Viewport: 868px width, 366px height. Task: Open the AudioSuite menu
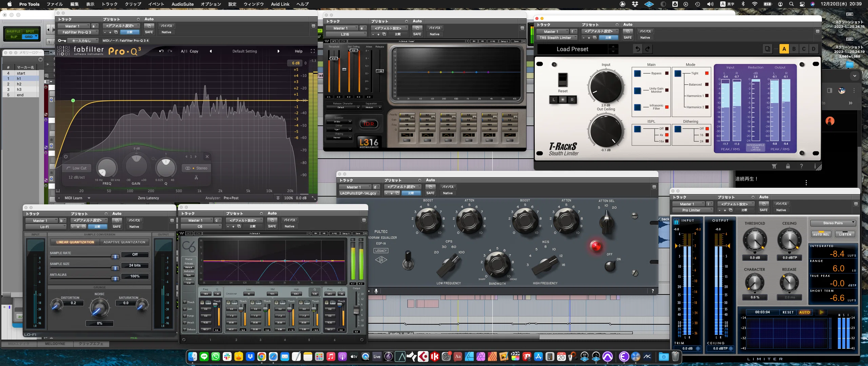[x=182, y=4]
